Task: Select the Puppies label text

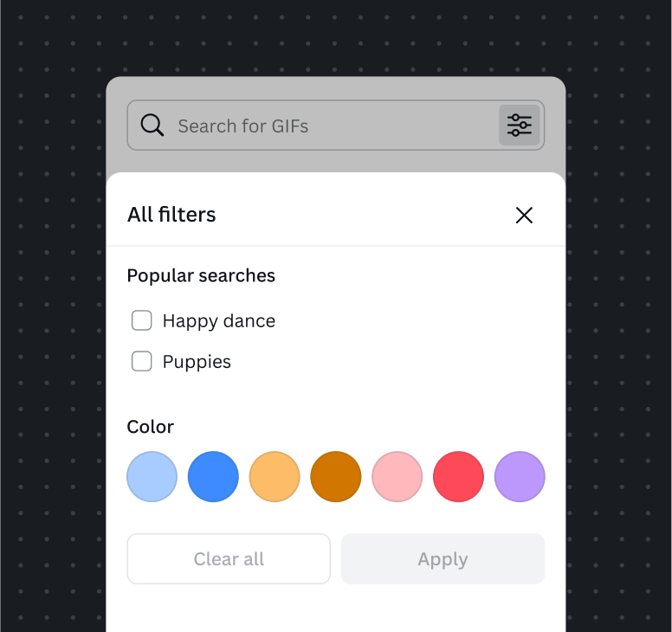Action: pos(197,362)
